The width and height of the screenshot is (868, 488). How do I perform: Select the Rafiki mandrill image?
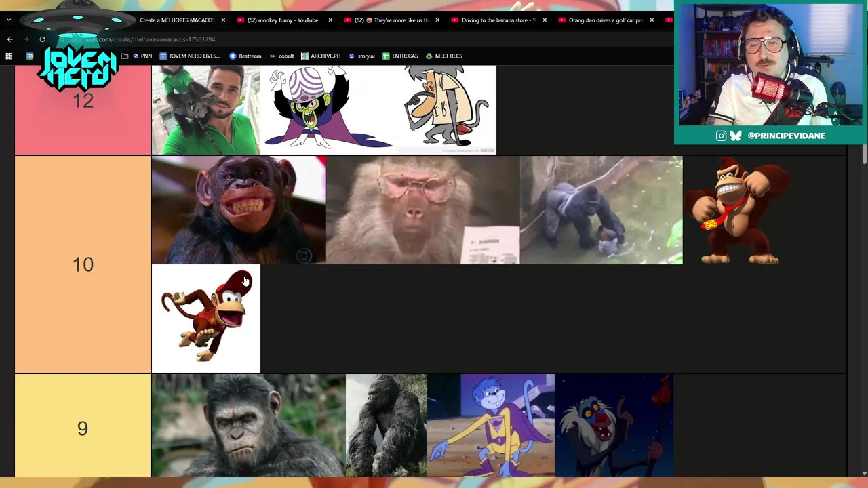(x=614, y=426)
